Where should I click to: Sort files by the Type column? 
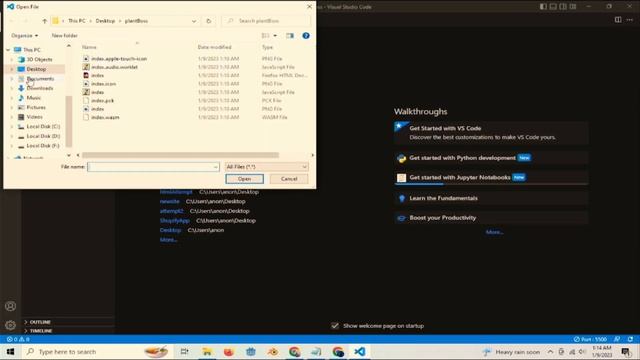coord(267,47)
